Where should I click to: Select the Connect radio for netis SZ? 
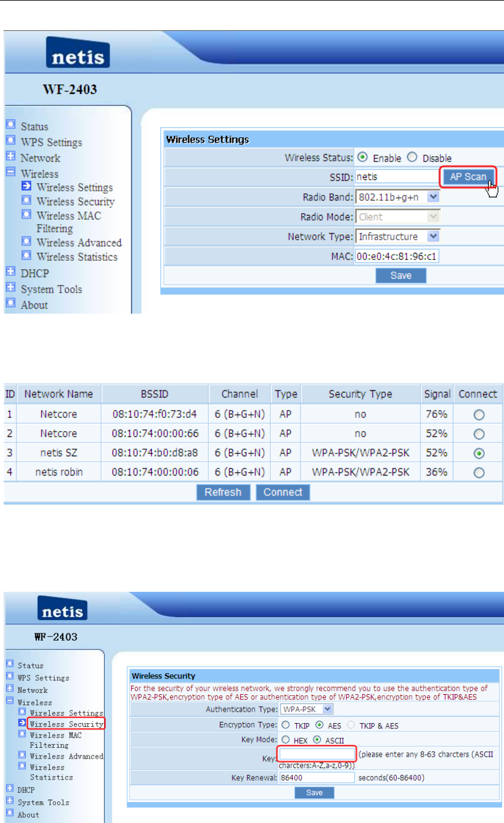pos(479,453)
